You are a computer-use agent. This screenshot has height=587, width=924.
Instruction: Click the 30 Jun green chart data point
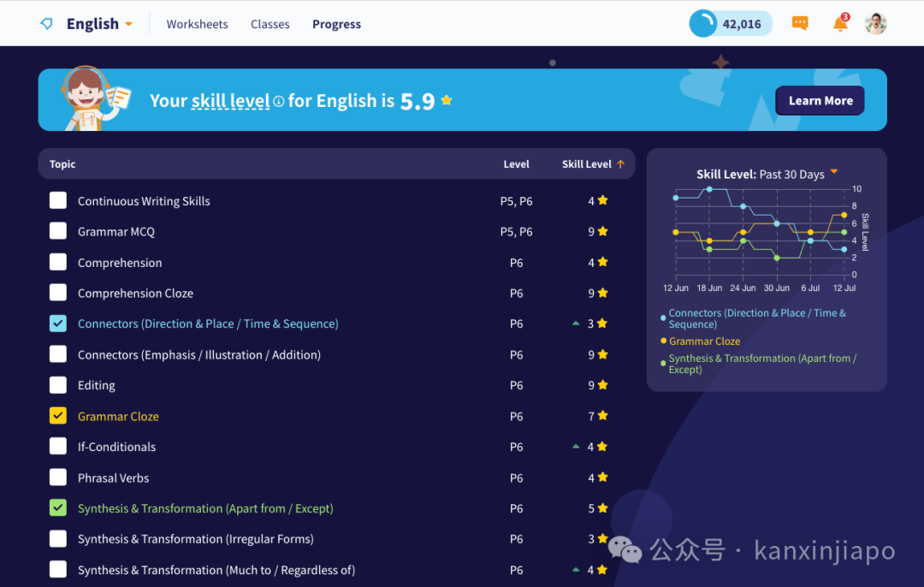tap(777, 258)
